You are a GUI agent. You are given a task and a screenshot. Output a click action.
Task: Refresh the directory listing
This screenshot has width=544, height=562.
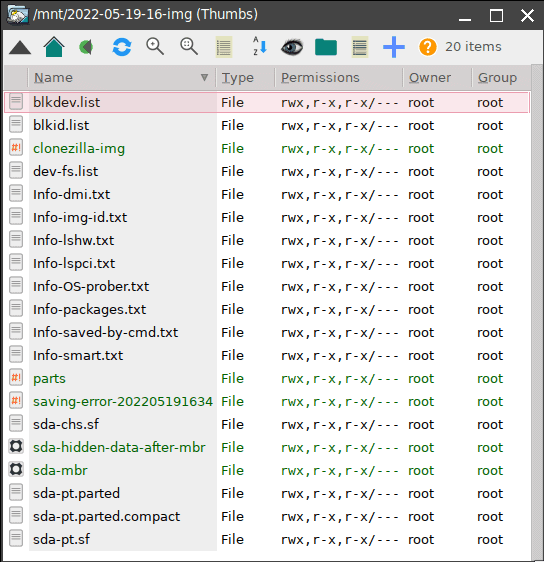[x=122, y=47]
